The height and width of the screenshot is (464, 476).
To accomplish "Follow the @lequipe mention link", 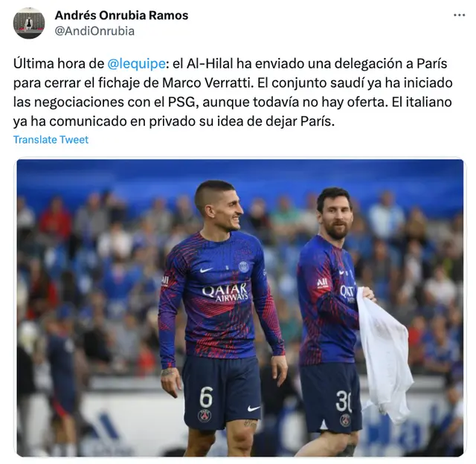I will (x=136, y=64).
